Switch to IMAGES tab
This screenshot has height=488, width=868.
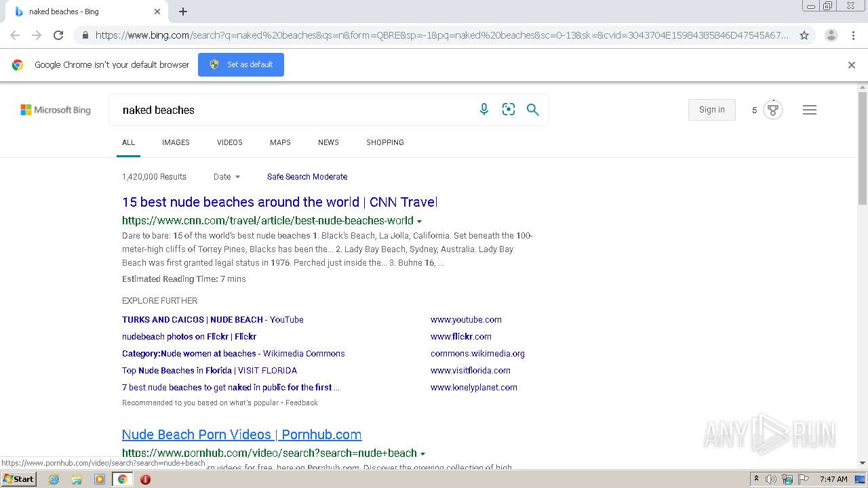pos(176,142)
